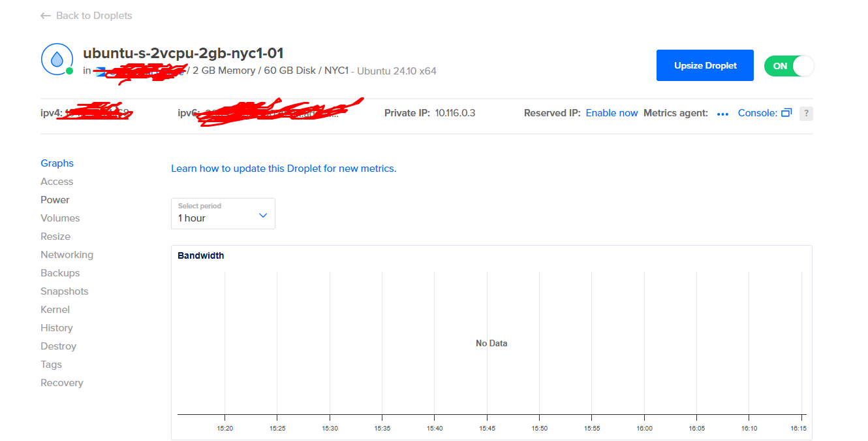Image resolution: width=868 pixels, height=441 pixels.
Task: Click Learn how to update this Droplet link
Action: pos(284,169)
